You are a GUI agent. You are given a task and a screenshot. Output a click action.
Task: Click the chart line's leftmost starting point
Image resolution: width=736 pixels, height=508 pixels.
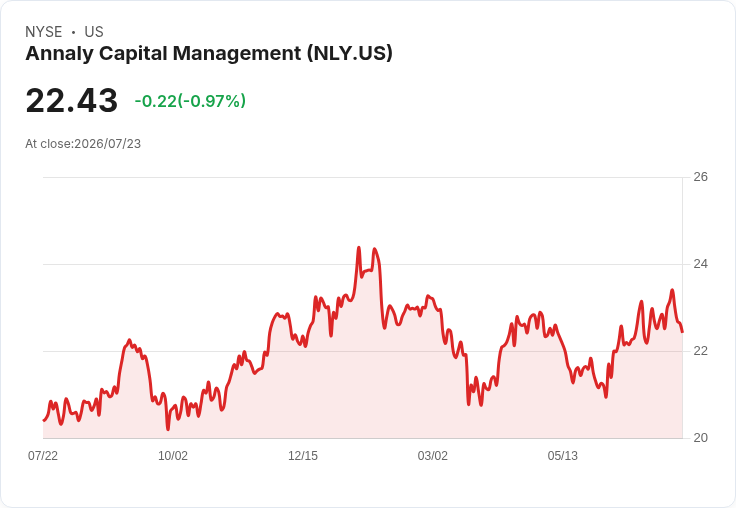click(x=44, y=420)
